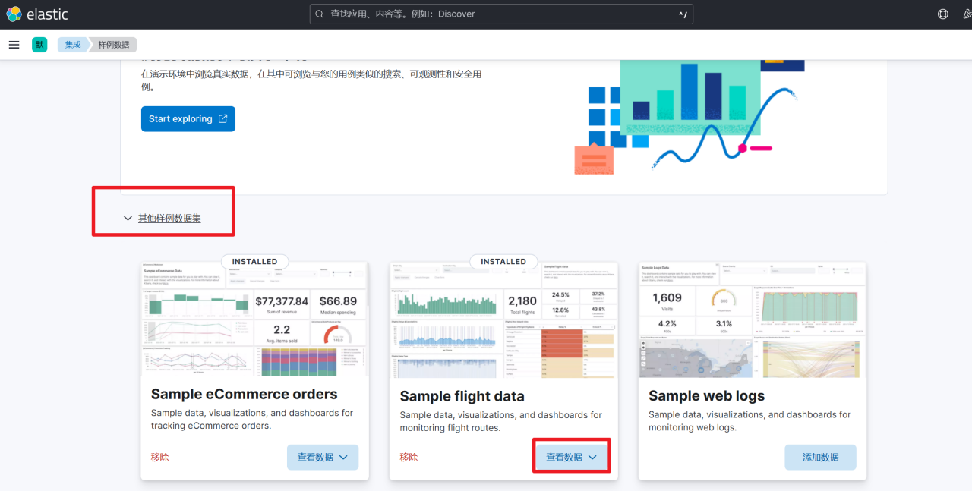Click the Start exploring button
This screenshot has height=492, width=972.
pos(188,118)
